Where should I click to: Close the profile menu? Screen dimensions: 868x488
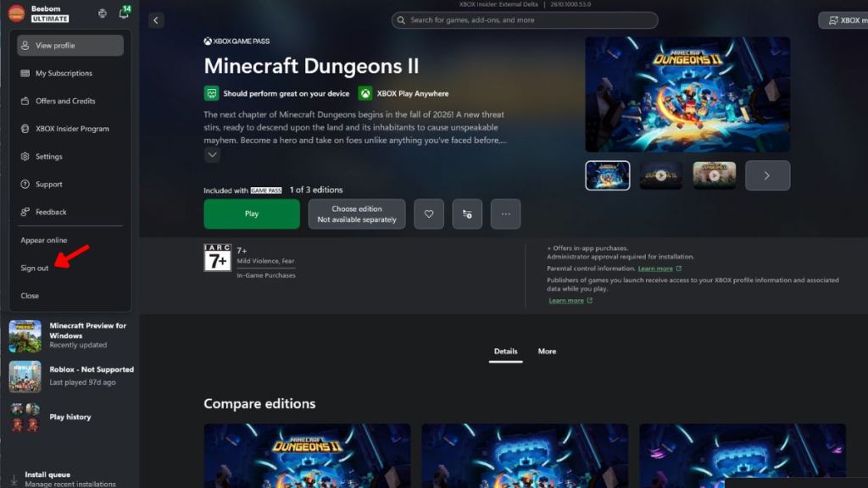point(30,296)
